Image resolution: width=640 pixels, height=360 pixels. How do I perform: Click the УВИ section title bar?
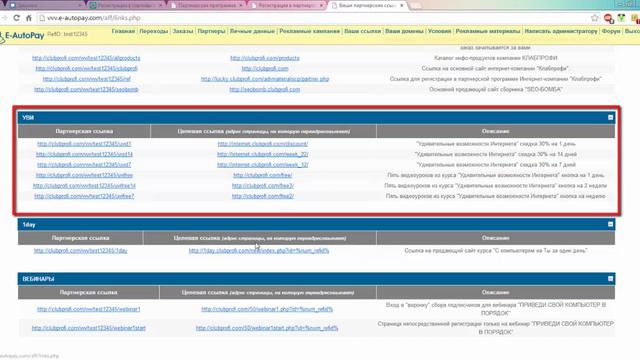pyautogui.click(x=316, y=118)
